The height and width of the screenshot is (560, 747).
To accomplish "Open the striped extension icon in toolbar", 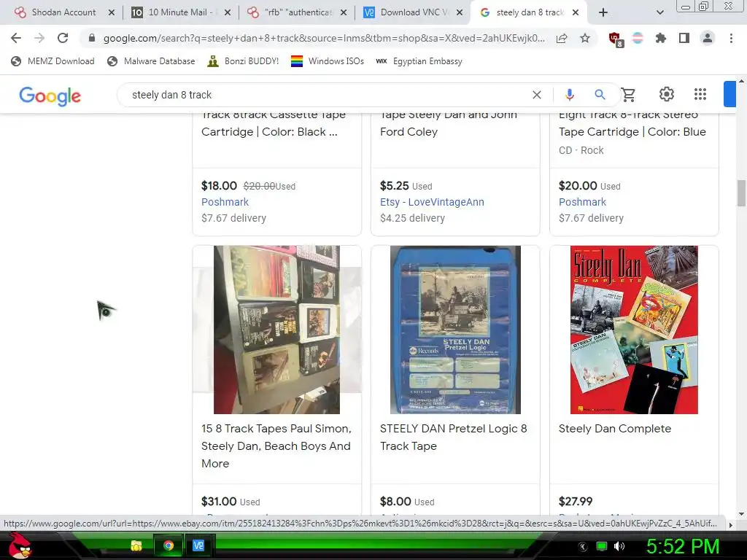I will [638, 38].
